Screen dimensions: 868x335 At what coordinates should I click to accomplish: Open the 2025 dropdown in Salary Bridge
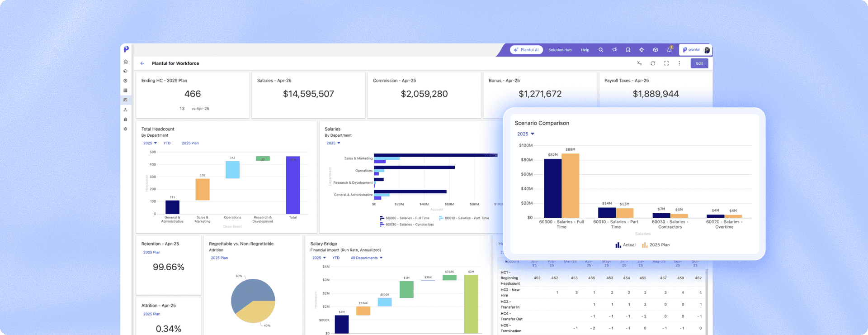click(319, 258)
